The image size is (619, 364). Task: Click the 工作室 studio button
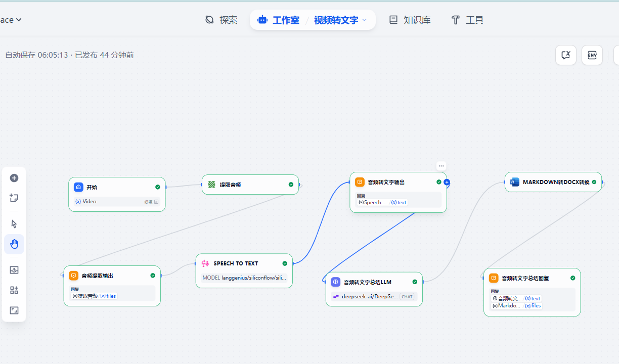pos(279,20)
